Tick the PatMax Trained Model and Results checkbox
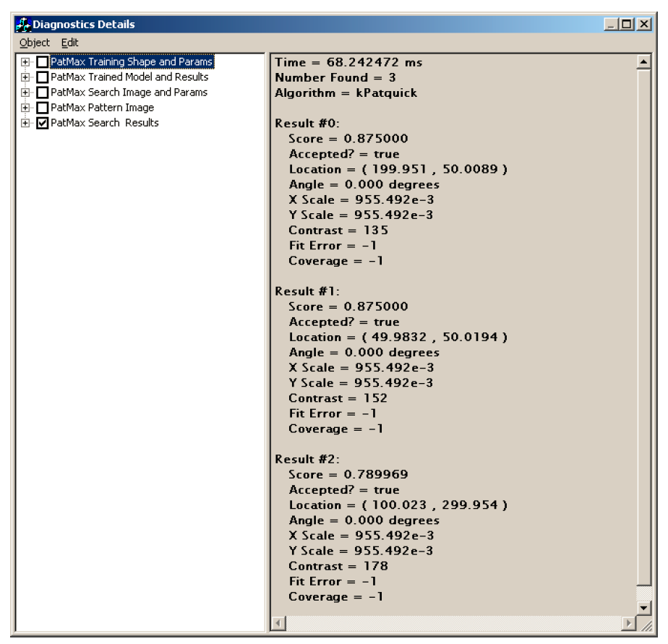 pyautogui.click(x=43, y=77)
